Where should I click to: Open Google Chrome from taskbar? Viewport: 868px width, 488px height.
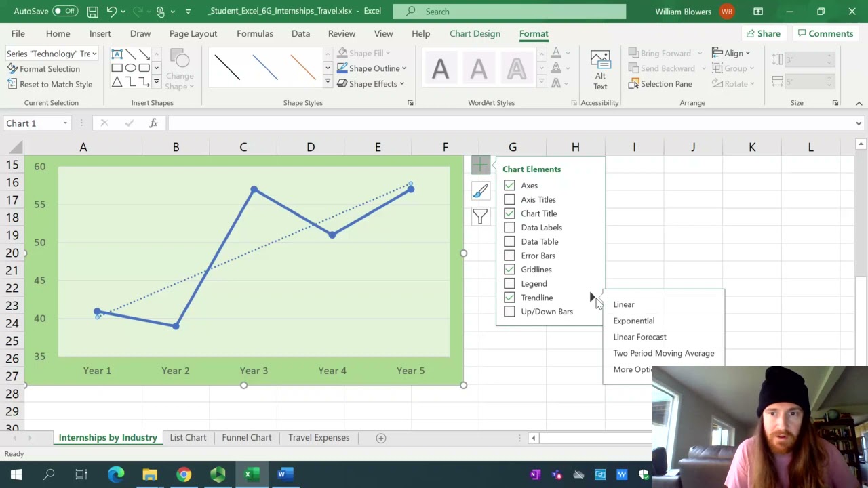click(184, 474)
